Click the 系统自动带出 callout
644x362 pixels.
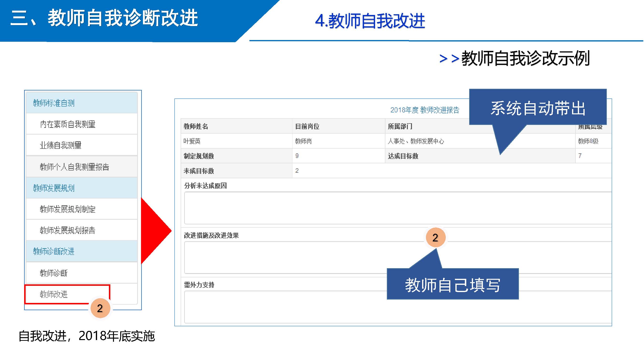538,108
